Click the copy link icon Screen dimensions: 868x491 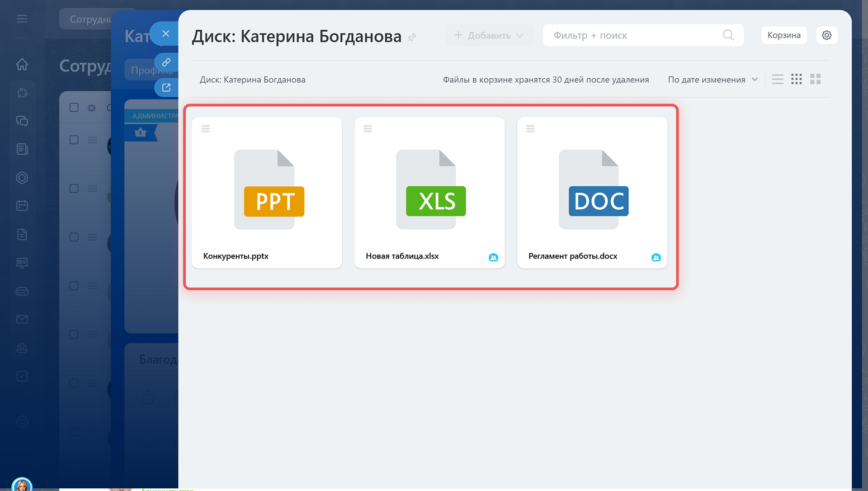(x=166, y=62)
